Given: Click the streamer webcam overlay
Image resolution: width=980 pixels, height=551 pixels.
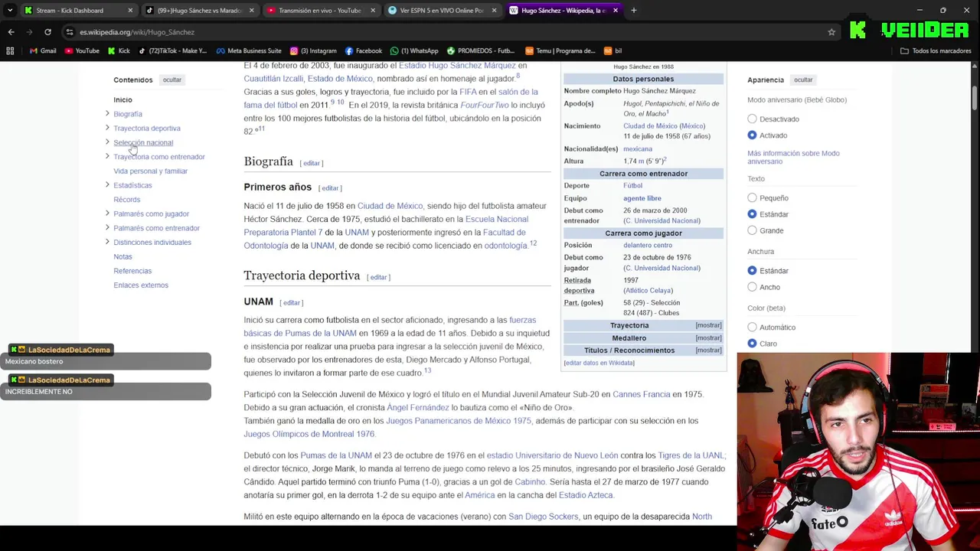Looking at the screenshot, I should [858, 452].
